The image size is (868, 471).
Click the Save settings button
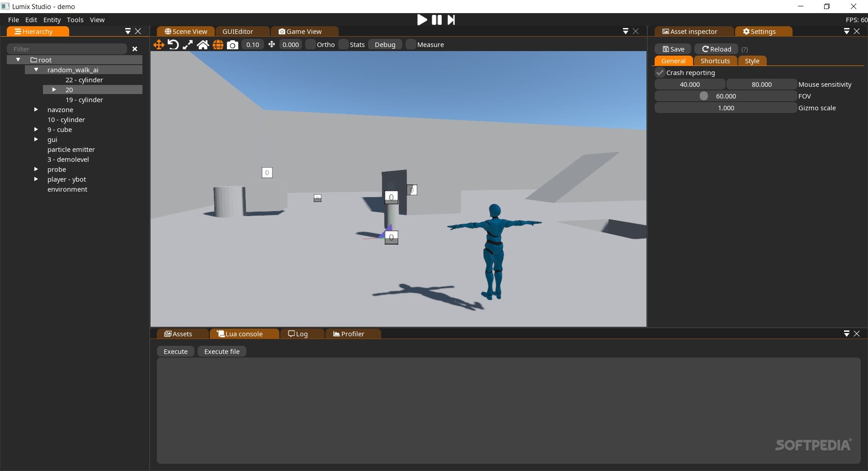[x=673, y=49]
